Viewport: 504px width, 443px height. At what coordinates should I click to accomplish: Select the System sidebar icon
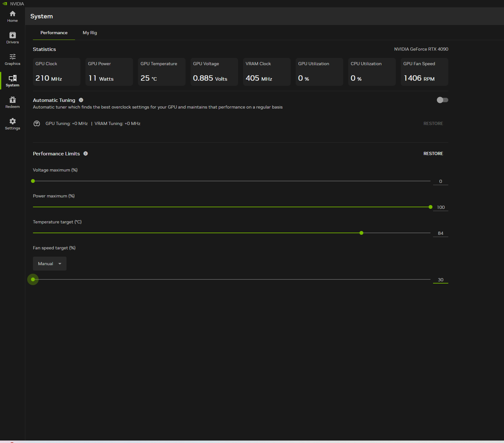[x=13, y=81]
